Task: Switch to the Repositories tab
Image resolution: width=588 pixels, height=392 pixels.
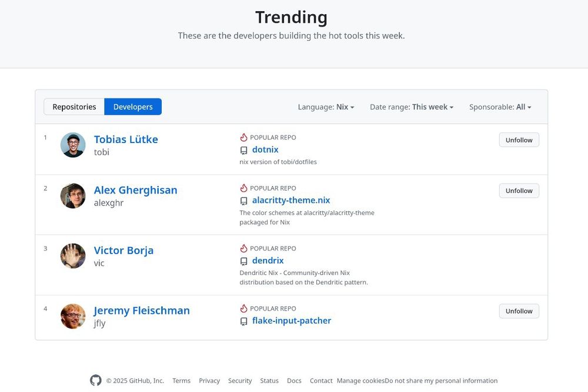Action: click(74, 107)
